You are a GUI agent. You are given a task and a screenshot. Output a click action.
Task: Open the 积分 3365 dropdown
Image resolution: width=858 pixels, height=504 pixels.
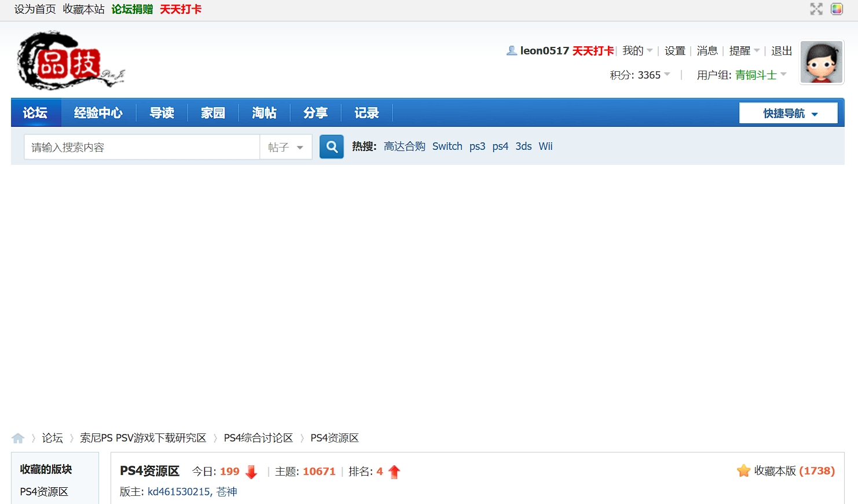point(640,75)
